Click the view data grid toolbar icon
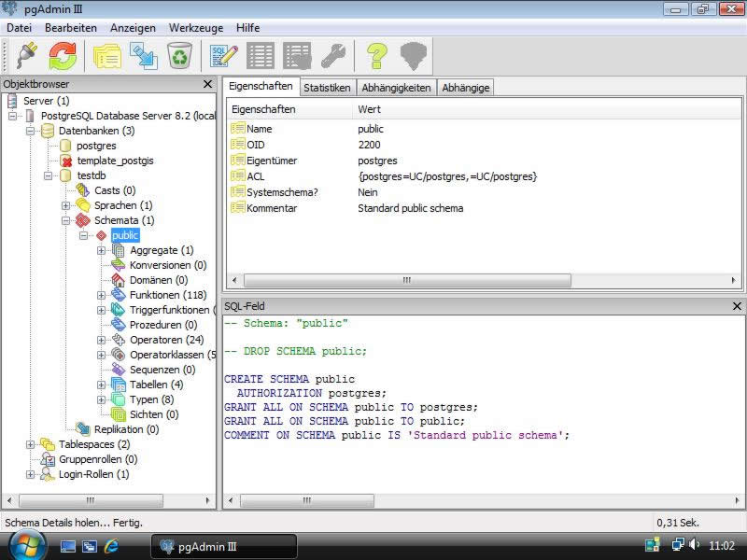The height and width of the screenshot is (560, 747). coord(261,56)
